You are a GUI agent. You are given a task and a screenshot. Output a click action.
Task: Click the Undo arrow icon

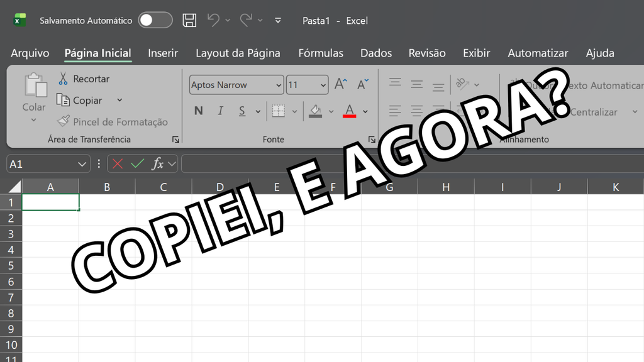213,19
